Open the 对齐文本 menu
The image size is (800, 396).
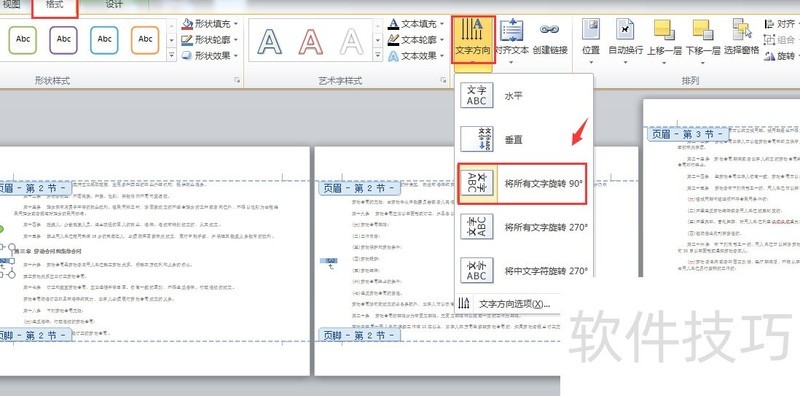coord(512,41)
